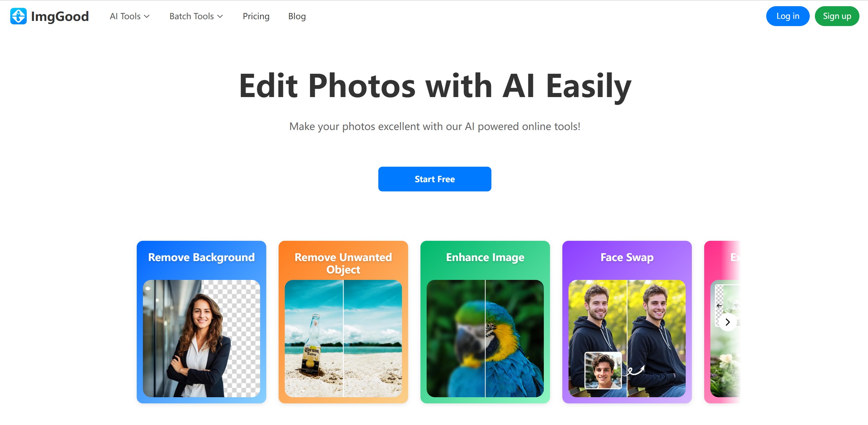Expand the Batch Tools dropdown chevron
The image size is (868, 425).
(x=220, y=16)
